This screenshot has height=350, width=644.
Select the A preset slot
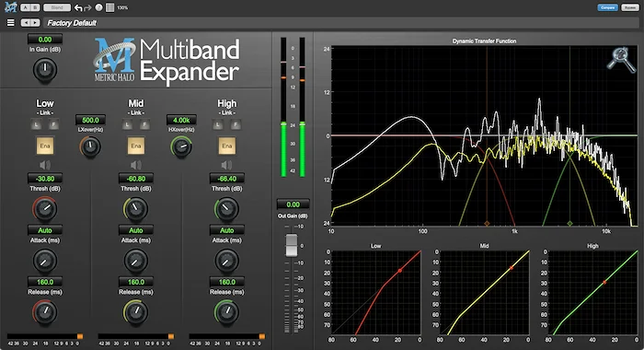[26, 7]
